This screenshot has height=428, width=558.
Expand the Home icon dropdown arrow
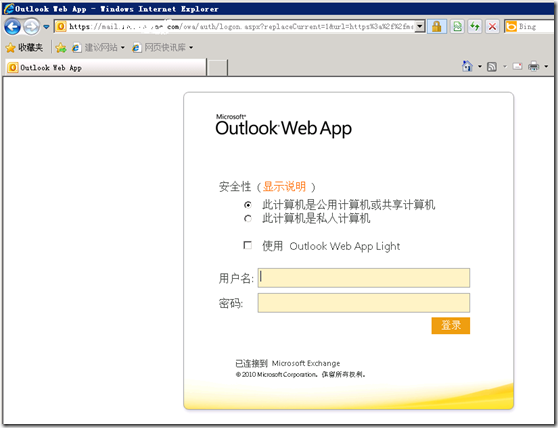click(x=480, y=66)
